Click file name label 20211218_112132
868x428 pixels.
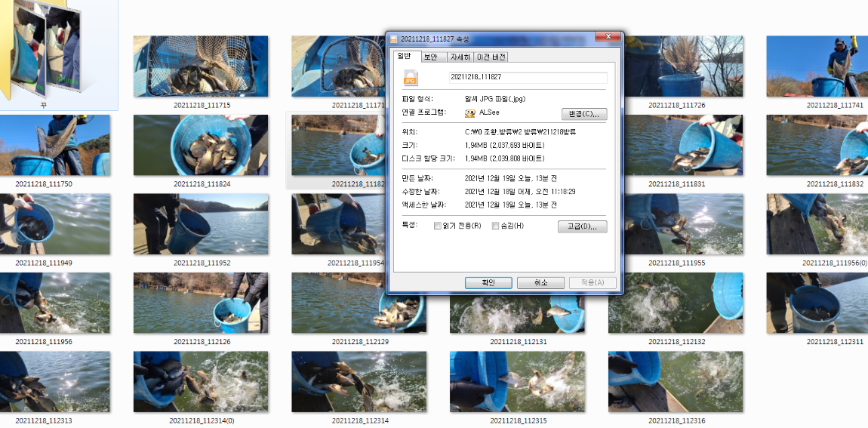(x=676, y=342)
